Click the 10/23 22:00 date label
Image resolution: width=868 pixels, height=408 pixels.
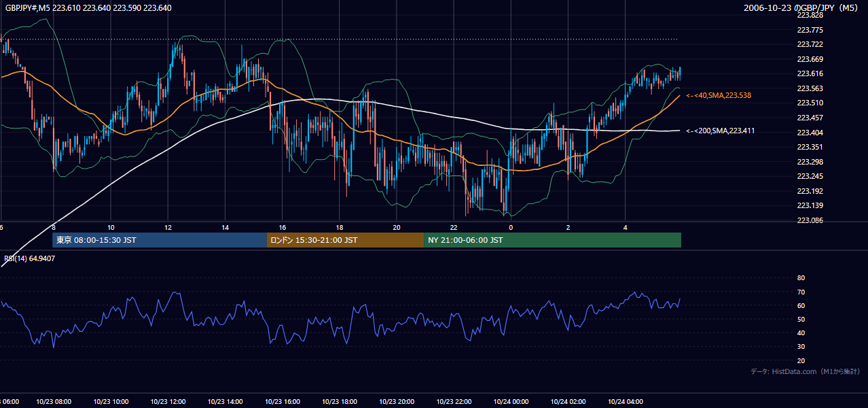pos(454,401)
